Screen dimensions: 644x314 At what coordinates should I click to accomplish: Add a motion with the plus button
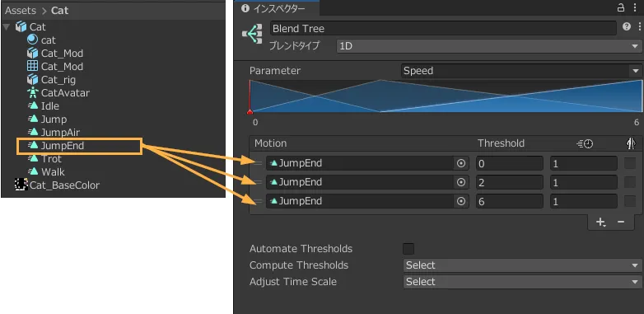(x=600, y=222)
